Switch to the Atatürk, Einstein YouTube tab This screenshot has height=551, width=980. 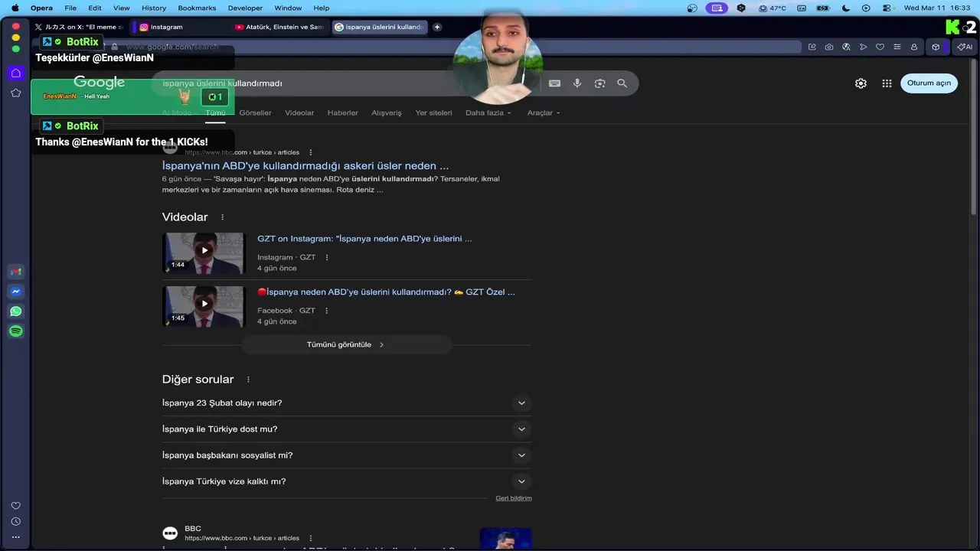pyautogui.click(x=279, y=27)
